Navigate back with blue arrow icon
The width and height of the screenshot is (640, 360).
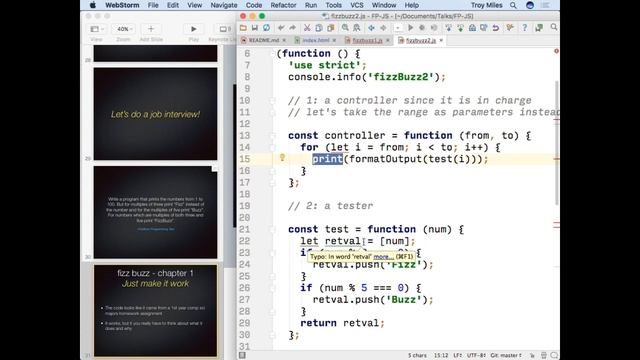click(371, 28)
